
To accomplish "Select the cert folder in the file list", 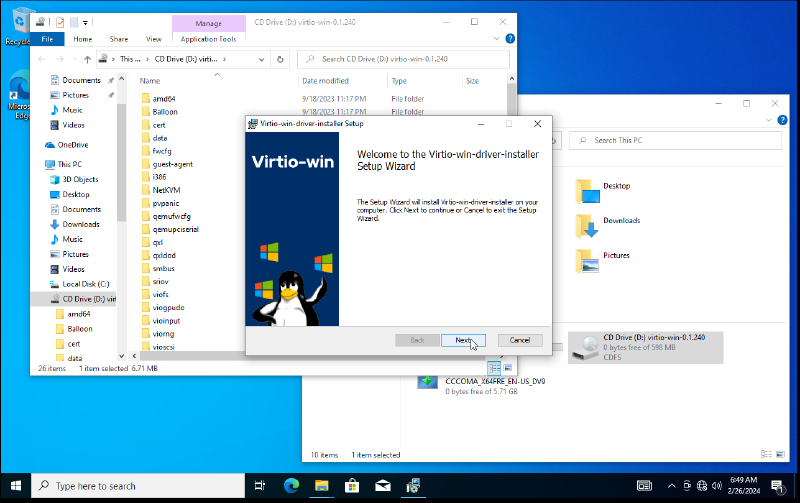I will click(x=159, y=125).
